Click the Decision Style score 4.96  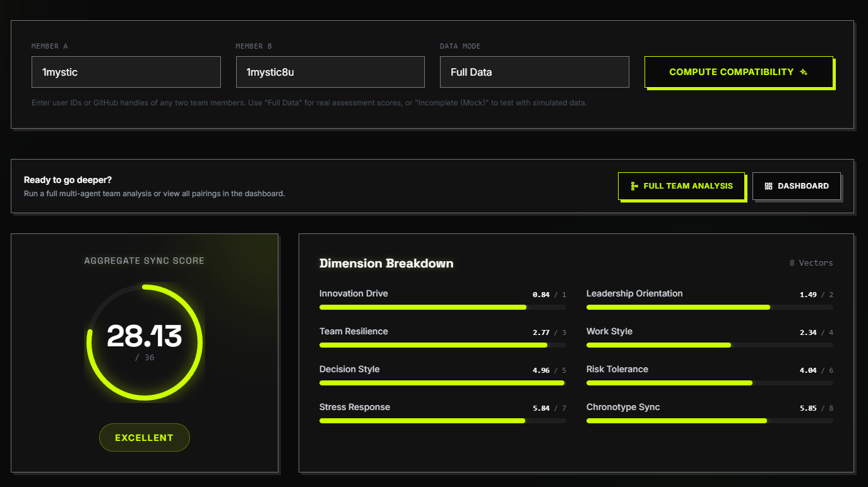(x=541, y=370)
